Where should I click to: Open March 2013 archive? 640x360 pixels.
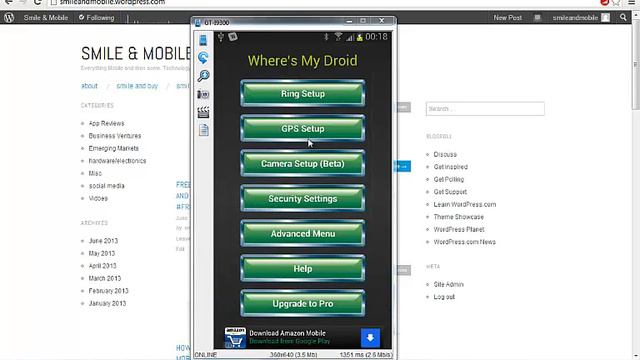click(105, 278)
